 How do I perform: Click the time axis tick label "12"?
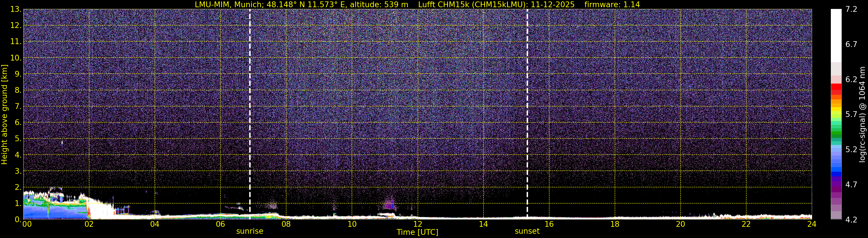tap(417, 224)
